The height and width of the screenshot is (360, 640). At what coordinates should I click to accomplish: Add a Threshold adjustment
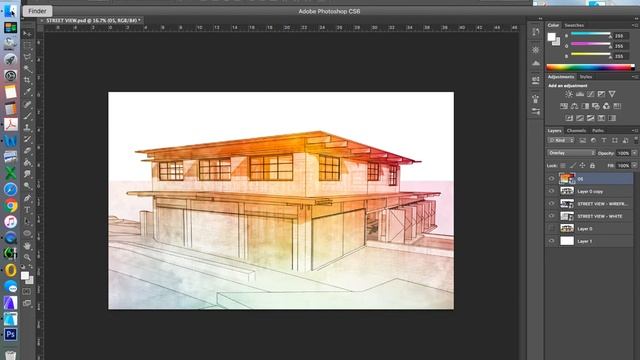[590, 118]
